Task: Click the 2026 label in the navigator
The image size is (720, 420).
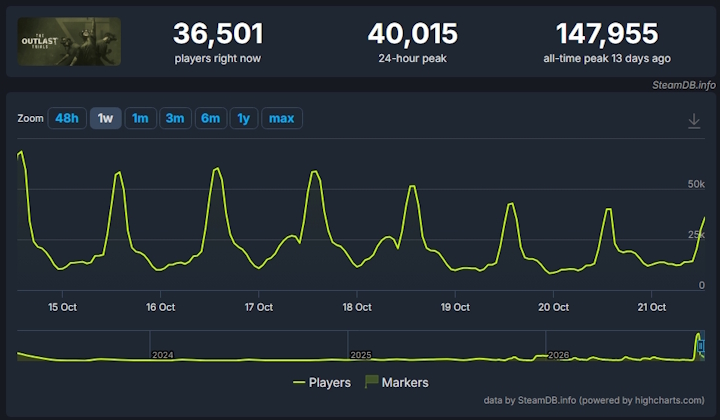Action: pos(559,355)
